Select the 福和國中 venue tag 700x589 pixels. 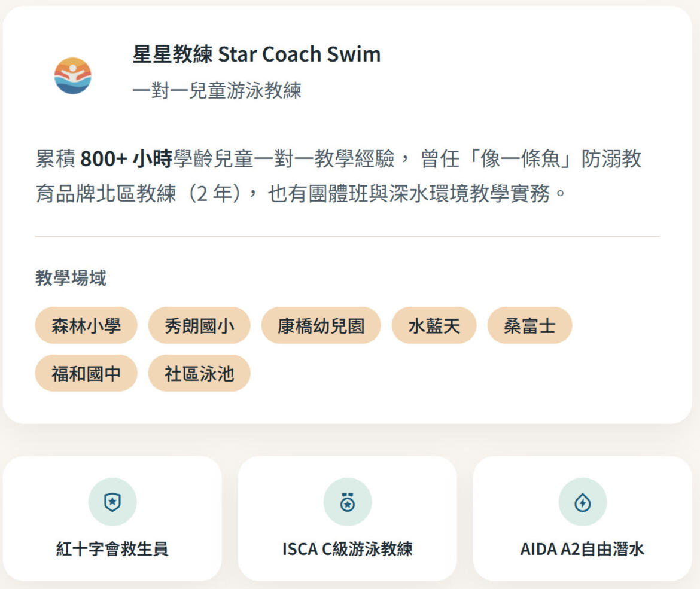click(x=86, y=374)
